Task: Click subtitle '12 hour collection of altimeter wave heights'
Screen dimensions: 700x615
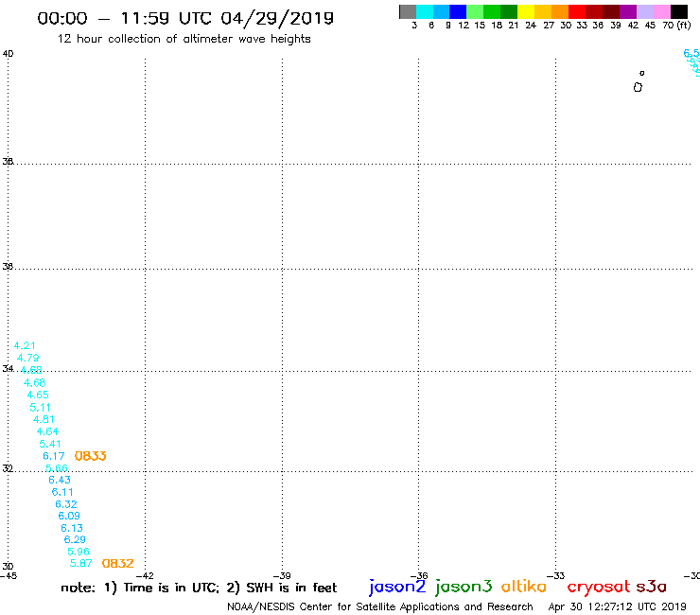Action: (184, 39)
